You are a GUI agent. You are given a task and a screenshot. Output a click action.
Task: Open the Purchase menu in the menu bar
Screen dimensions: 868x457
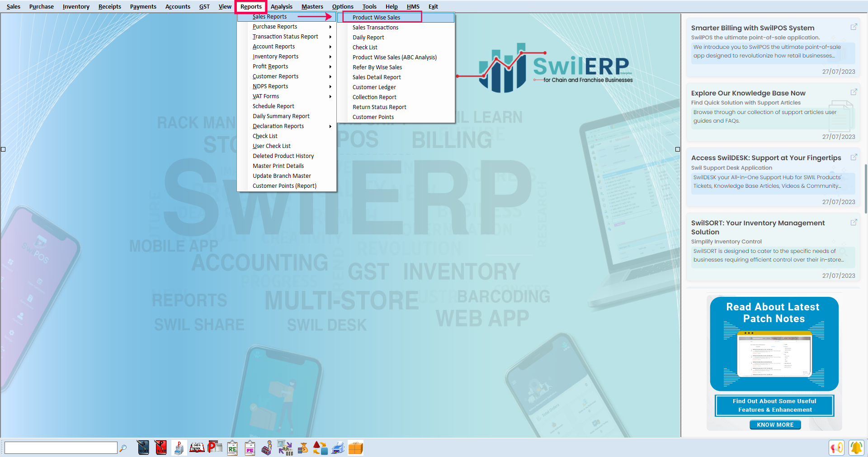pos(42,6)
